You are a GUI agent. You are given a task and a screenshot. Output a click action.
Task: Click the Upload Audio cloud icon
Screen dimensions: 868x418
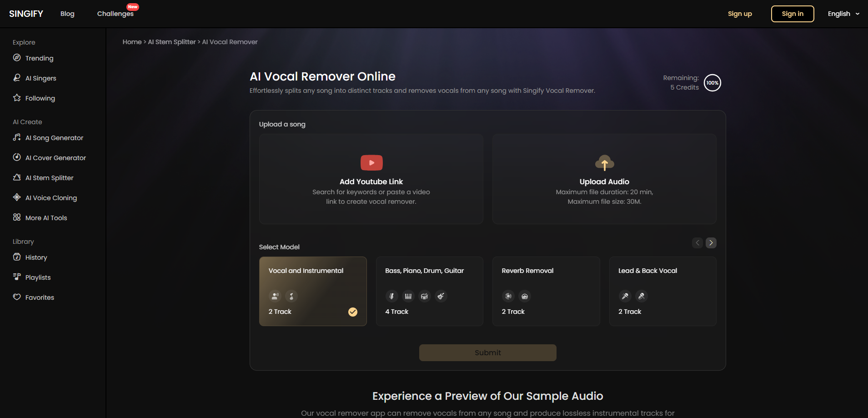[x=604, y=162]
